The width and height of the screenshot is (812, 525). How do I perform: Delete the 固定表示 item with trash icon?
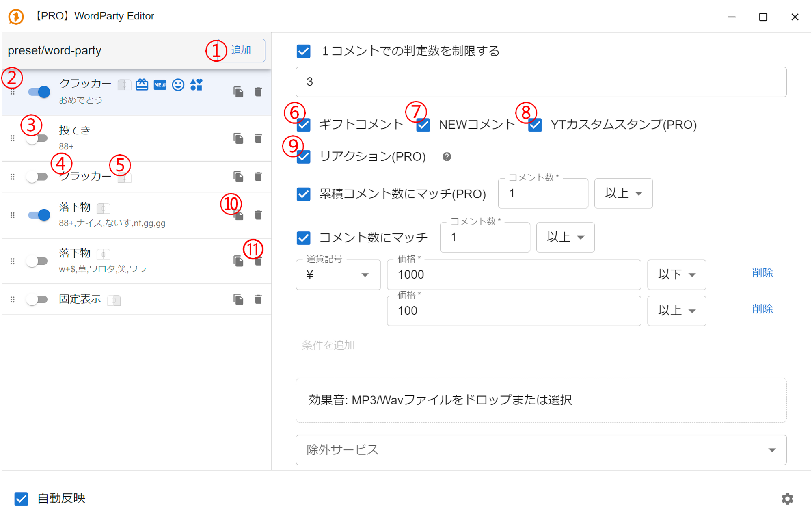pyautogui.click(x=258, y=300)
